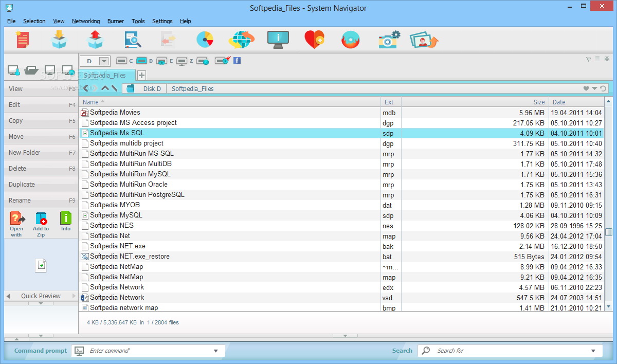This screenshot has width=617, height=364.
Task: Select the file Softpedia NET.exe_restore
Action: [x=130, y=256]
